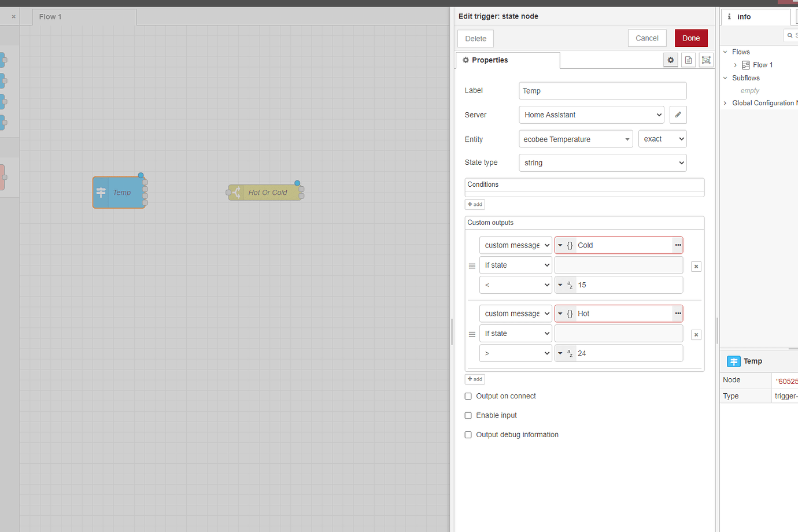This screenshot has width=798, height=532.
Task: Expand Flow 1 in info tree
Action: click(x=736, y=65)
